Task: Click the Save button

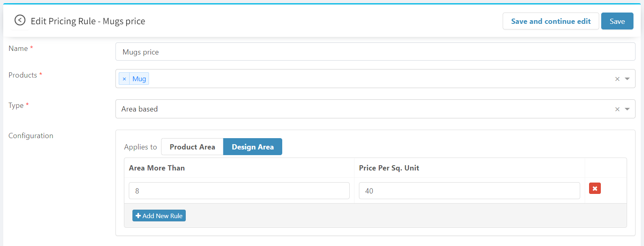Action: tap(617, 21)
